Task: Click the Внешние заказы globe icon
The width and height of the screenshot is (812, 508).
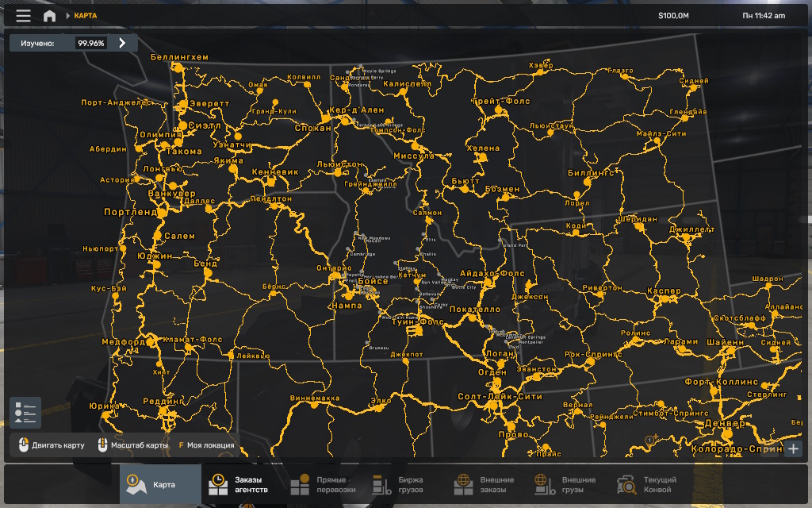Action: point(464,485)
